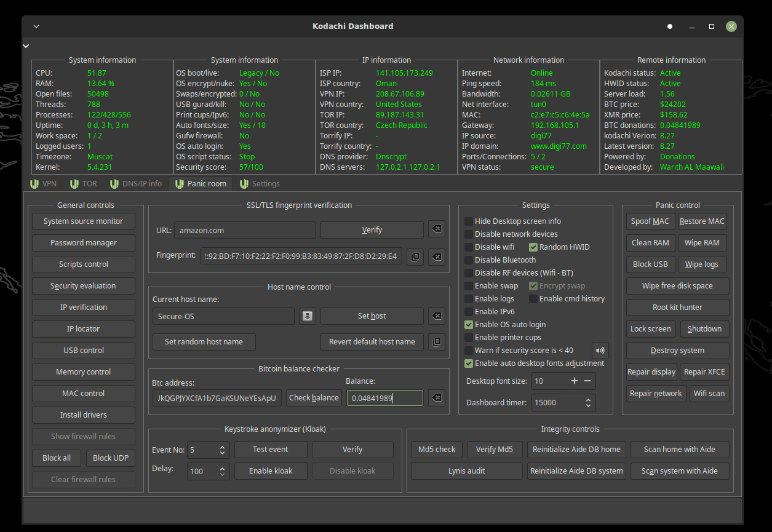Start a Wifi scan
The width and height of the screenshot is (772, 532).
[709, 394]
